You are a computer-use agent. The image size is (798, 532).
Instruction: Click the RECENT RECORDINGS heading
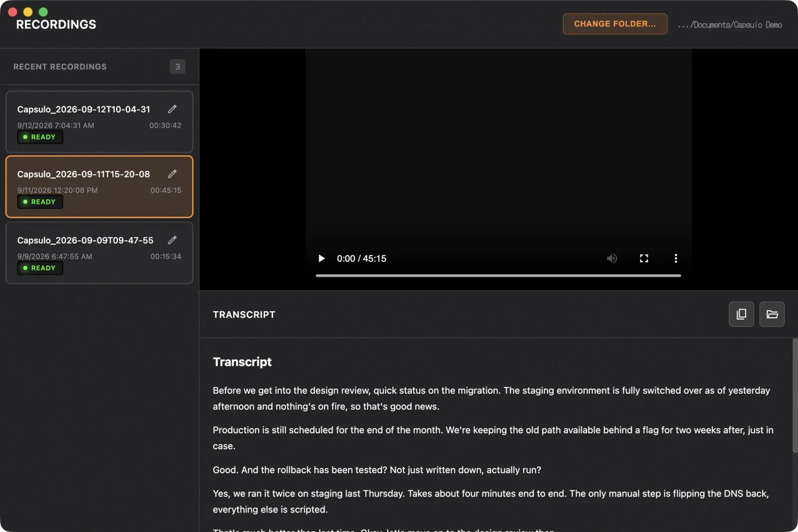pos(60,67)
